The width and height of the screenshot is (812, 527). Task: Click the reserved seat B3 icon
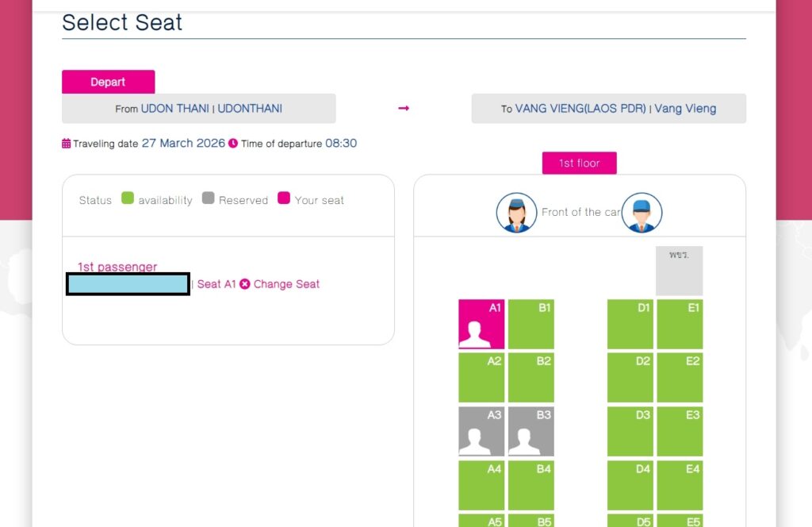click(x=530, y=431)
